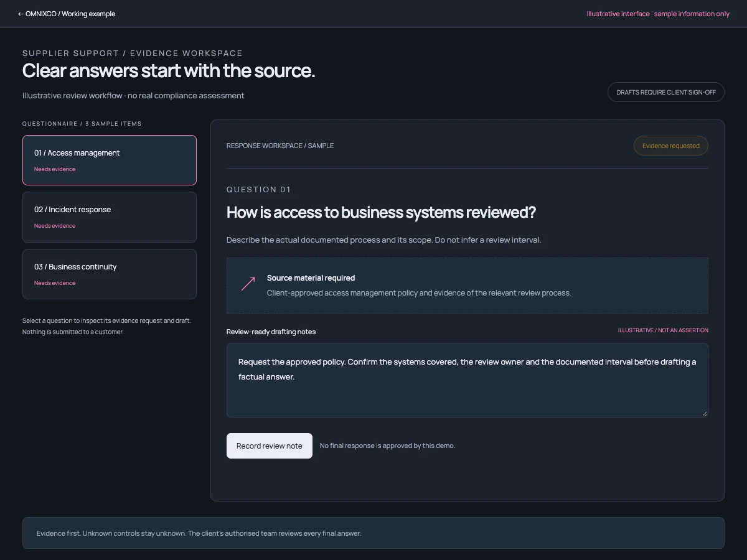The image size is (747, 560).
Task: Click the Source material required heading
Action: coord(311,278)
